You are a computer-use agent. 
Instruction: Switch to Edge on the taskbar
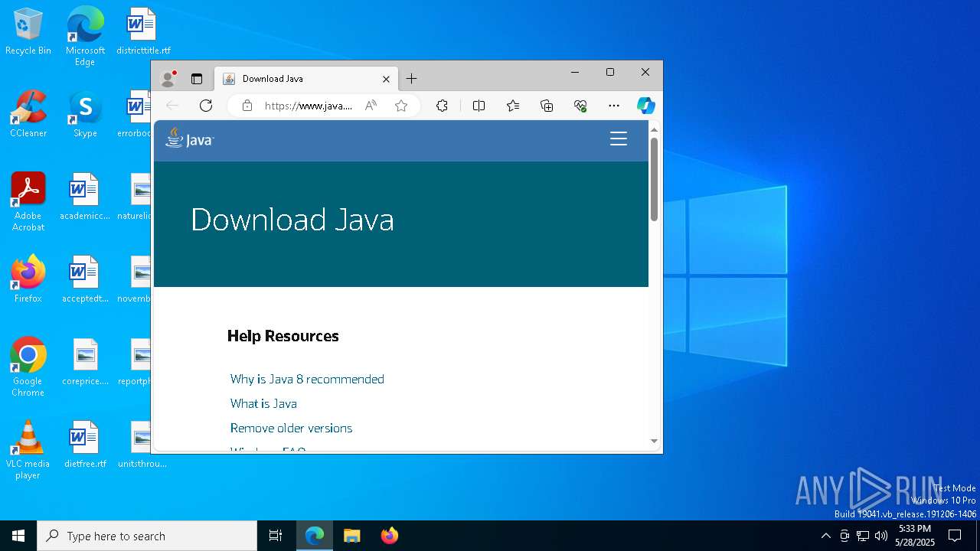(315, 536)
